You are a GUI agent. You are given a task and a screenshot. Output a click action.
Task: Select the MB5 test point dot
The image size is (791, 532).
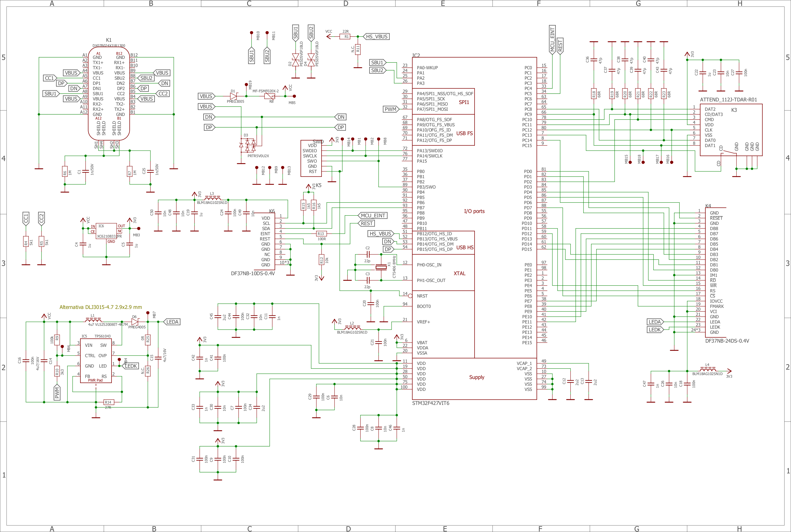[294, 96]
